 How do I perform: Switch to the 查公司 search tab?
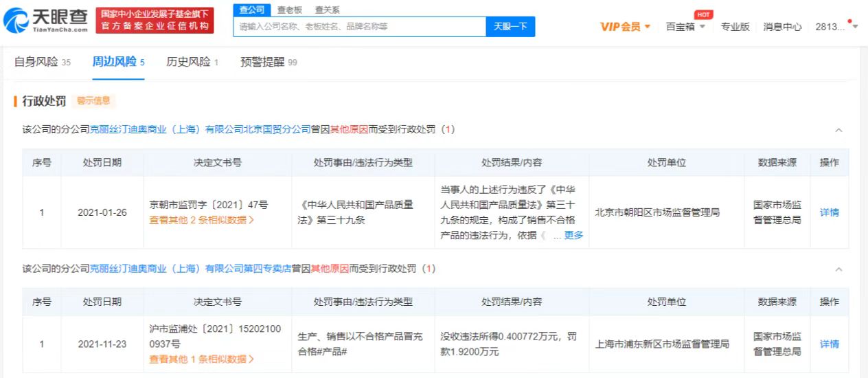tap(251, 10)
